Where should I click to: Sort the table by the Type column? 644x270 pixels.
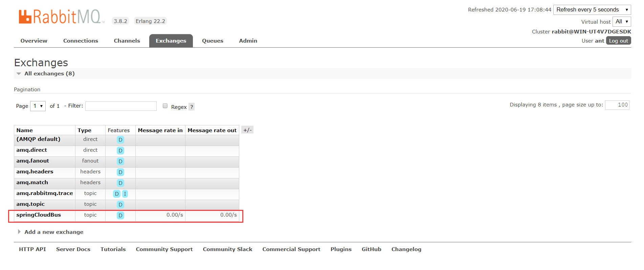pyautogui.click(x=85, y=130)
